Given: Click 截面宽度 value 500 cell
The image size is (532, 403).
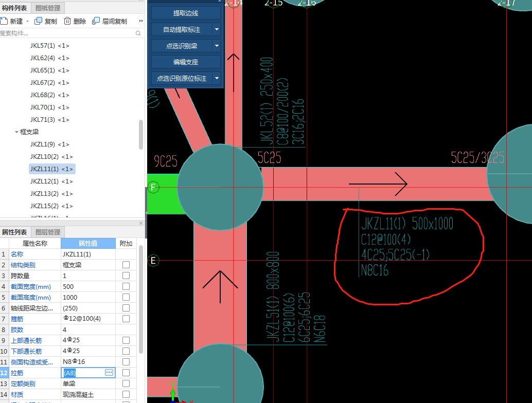Looking at the screenshot, I should (x=88, y=287).
